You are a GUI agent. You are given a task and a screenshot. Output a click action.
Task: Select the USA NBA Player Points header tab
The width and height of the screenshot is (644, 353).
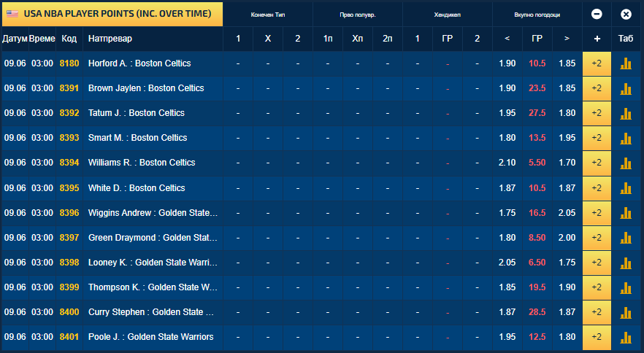(x=112, y=14)
